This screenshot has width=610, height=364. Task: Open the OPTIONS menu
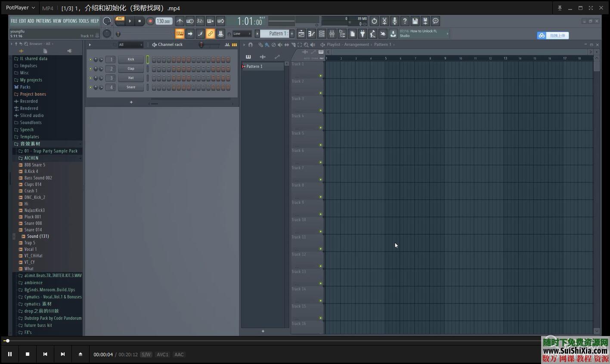pos(70,21)
